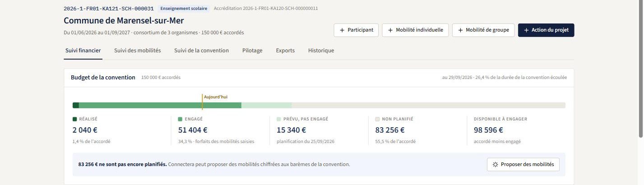Open the Suivi financier tab
The height and width of the screenshot is (185, 644).
click(83, 51)
